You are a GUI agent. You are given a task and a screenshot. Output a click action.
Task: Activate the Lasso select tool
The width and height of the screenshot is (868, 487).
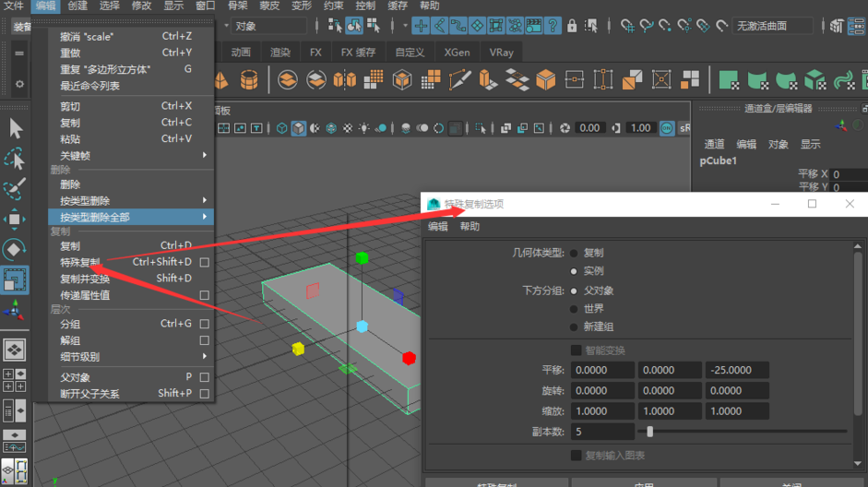(15, 159)
